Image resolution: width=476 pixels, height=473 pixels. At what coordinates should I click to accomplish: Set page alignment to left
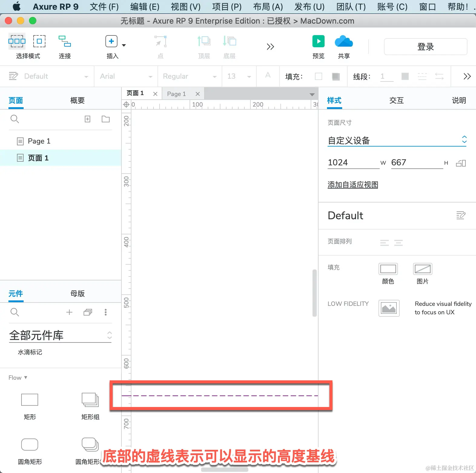coord(385,243)
